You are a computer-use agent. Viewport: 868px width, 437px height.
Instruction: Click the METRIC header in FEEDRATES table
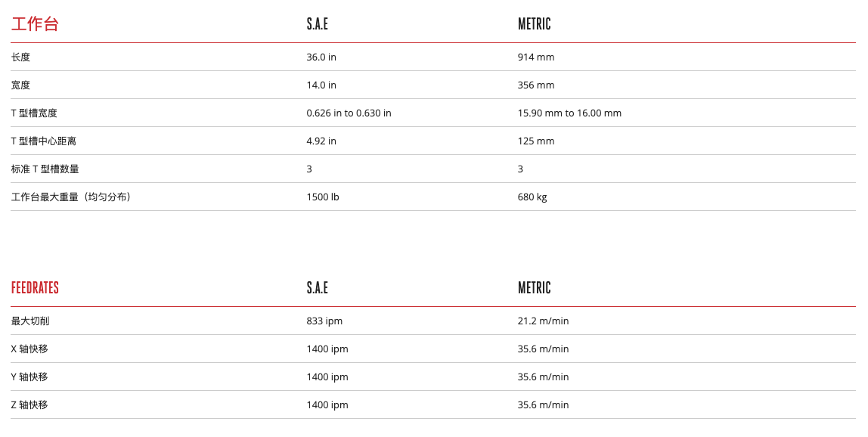534,288
